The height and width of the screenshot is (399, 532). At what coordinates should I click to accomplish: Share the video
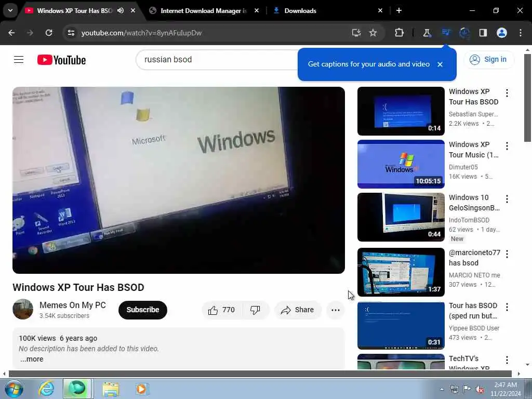[x=298, y=310]
